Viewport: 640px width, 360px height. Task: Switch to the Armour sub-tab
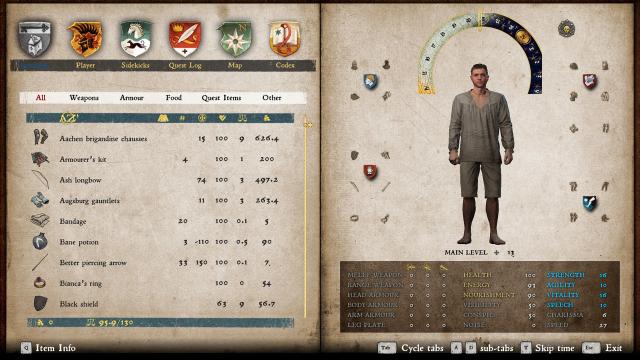click(131, 98)
